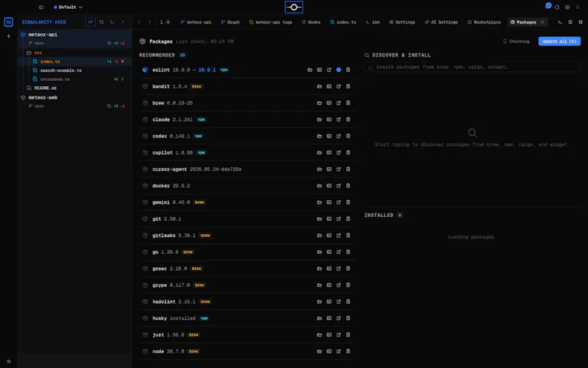Image resolution: width=588 pixels, height=368 pixels.
Task: Click trash icon in docker row
Action: pyautogui.click(x=348, y=185)
